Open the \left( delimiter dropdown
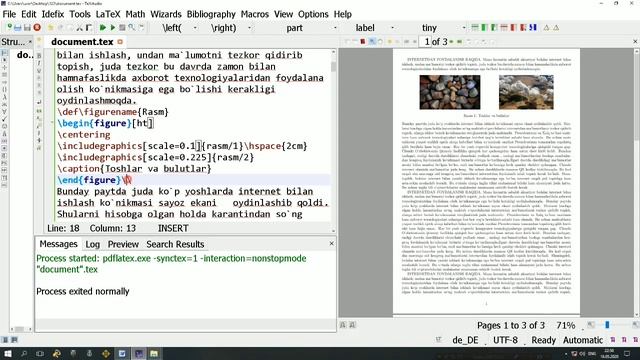 pyautogui.click(x=195, y=28)
